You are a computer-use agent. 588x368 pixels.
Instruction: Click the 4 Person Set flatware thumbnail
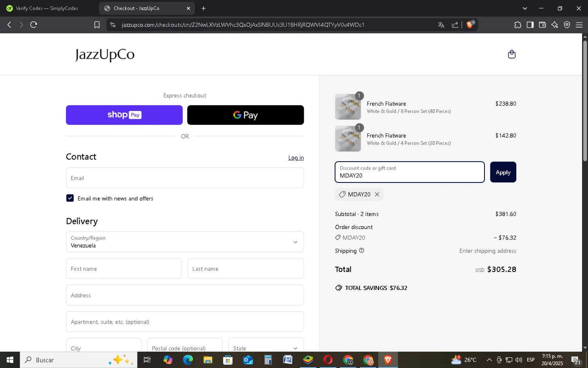(348, 138)
